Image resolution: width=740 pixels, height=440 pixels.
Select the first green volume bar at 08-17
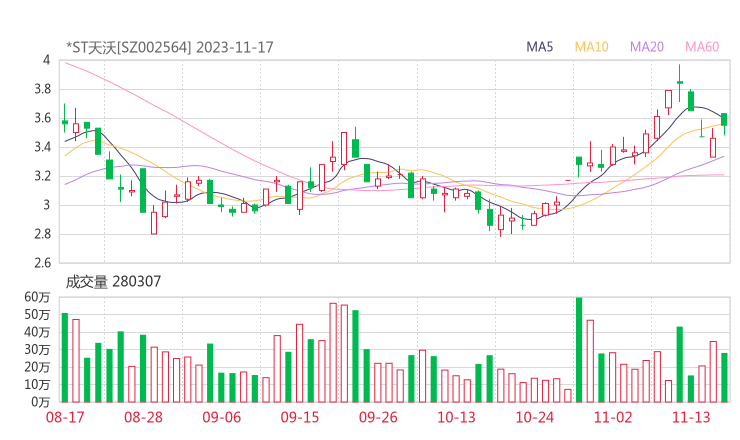pyautogui.click(x=65, y=358)
